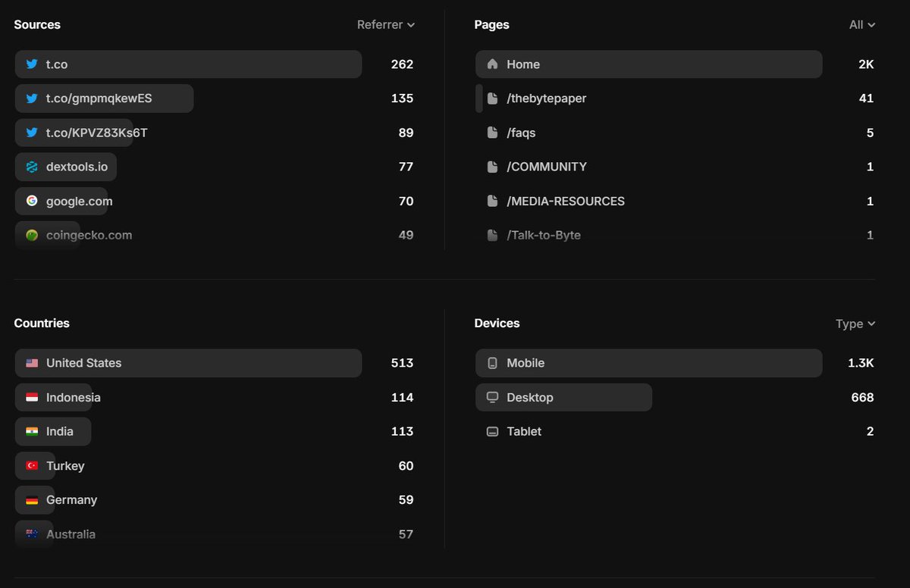Filter by India country
The height and width of the screenshot is (588, 910).
[215, 431]
